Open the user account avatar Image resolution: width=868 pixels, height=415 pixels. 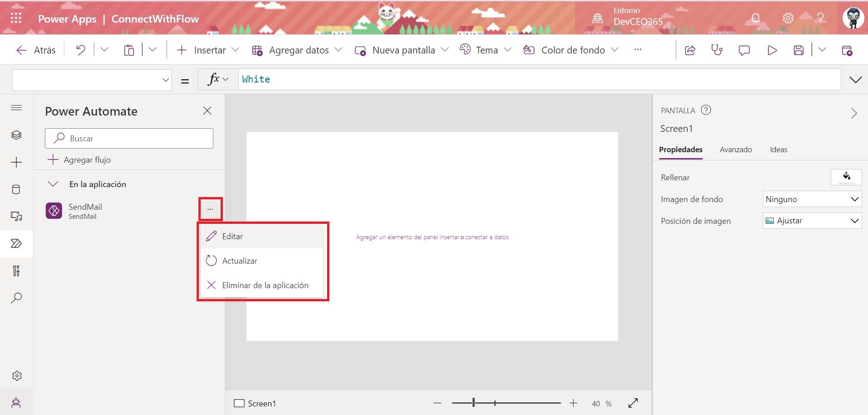[853, 18]
